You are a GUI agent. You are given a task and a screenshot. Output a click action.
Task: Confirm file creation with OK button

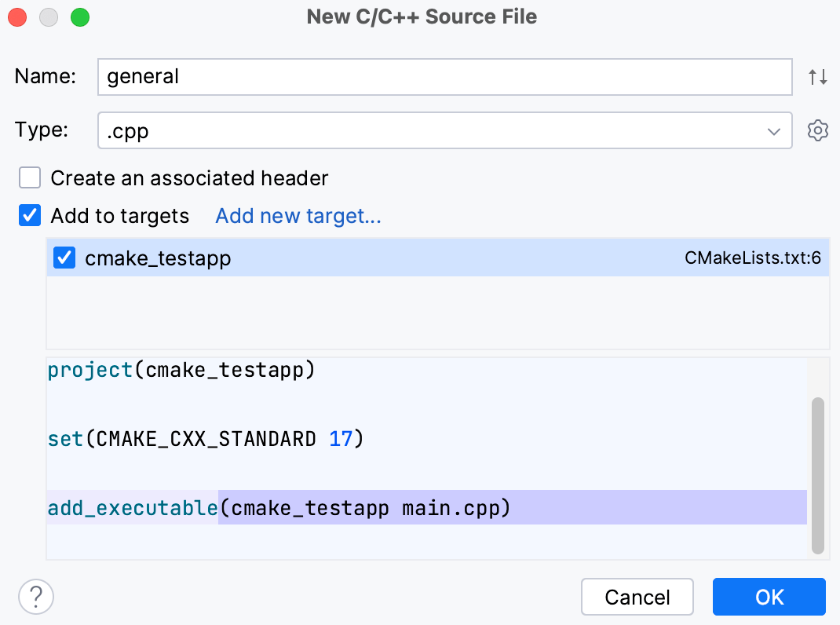click(x=769, y=597)
